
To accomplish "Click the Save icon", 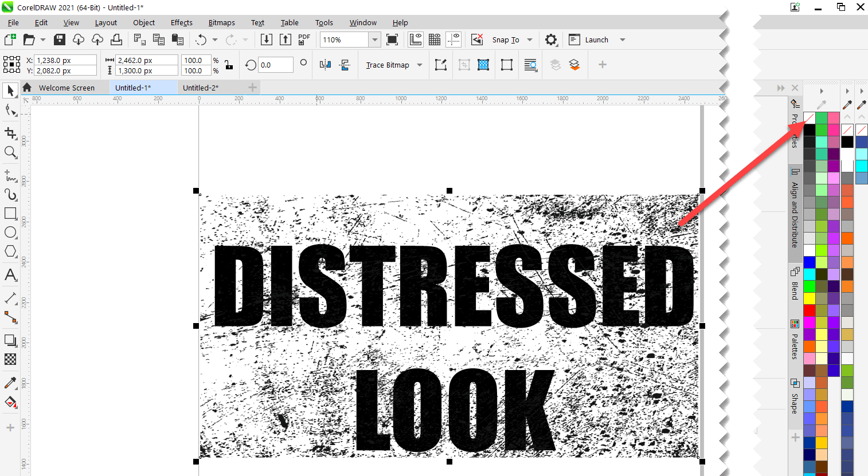I will click(x=60, y=40).
